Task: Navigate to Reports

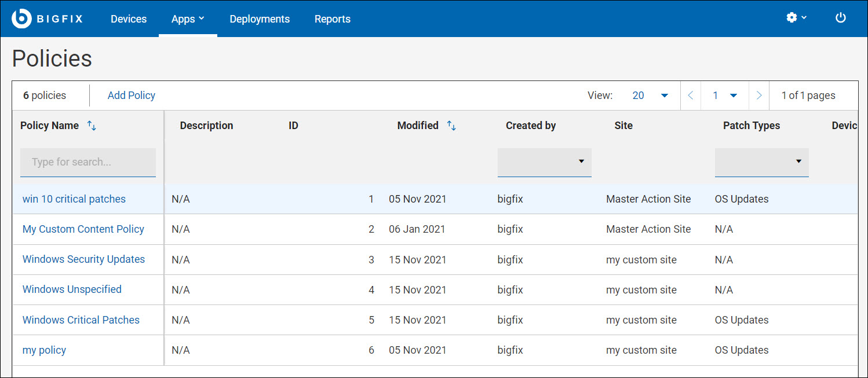Action: click(333, 19)
